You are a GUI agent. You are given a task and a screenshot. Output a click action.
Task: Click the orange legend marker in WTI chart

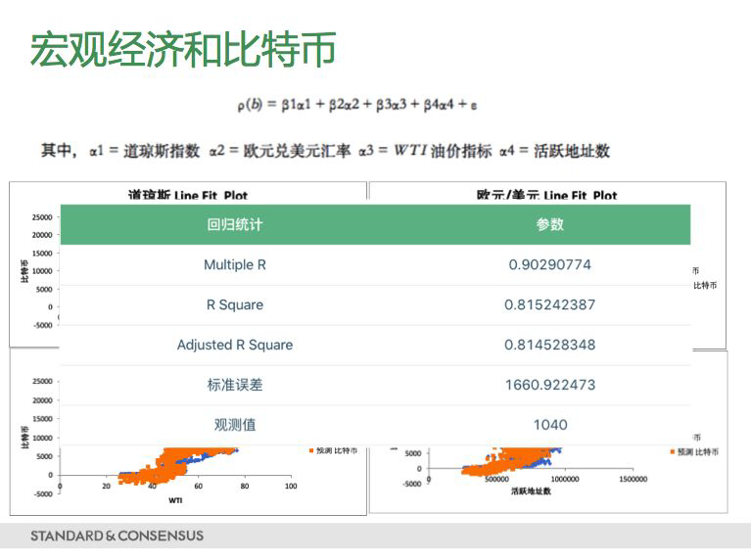[309, 451]
